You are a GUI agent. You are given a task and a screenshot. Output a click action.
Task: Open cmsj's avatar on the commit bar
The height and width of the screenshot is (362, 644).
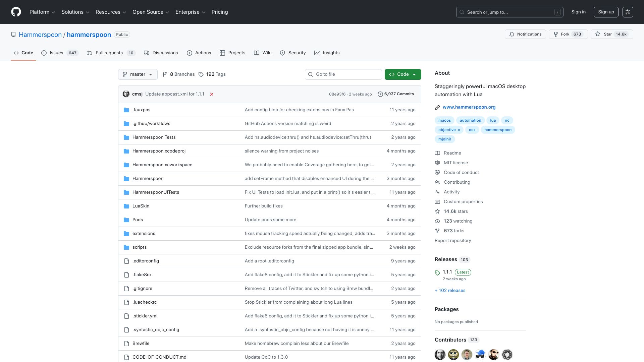pyautogui.click(x=126, y=94)
